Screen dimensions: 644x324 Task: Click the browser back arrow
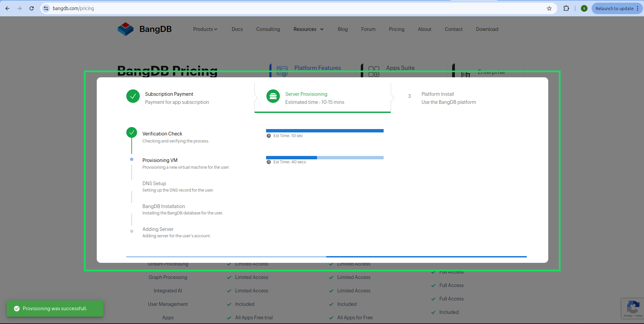7,8
